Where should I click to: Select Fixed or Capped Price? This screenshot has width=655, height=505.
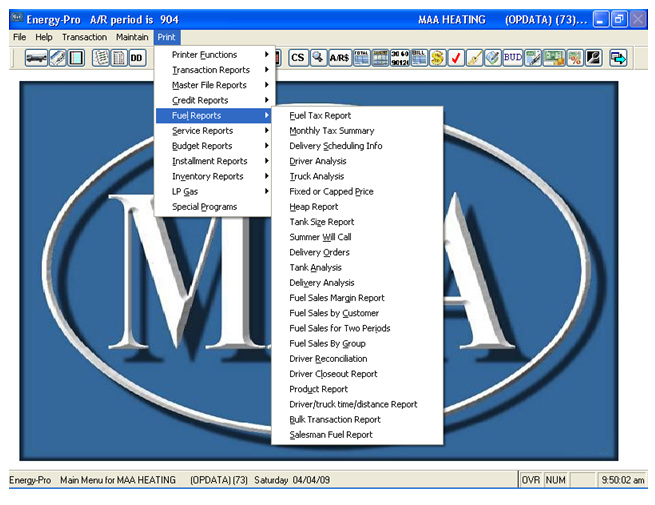pyautogui.click(x=357, y=191)
